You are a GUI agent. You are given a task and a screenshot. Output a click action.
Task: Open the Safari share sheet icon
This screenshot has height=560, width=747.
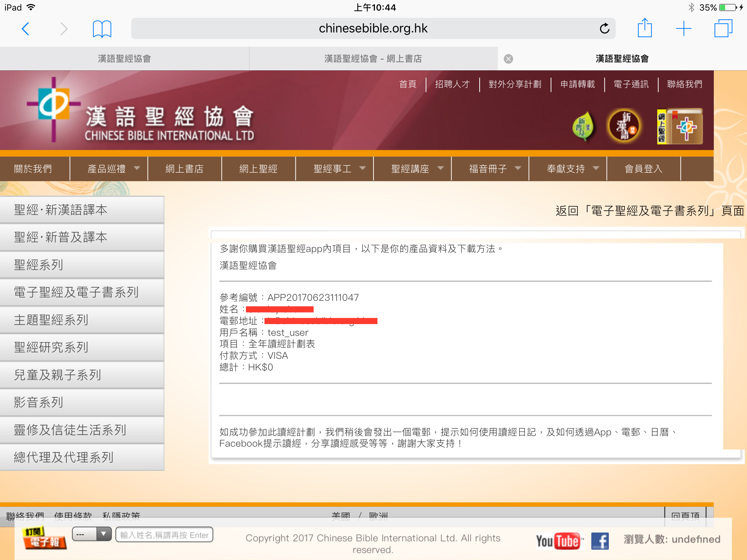click(x=645, y=28)
